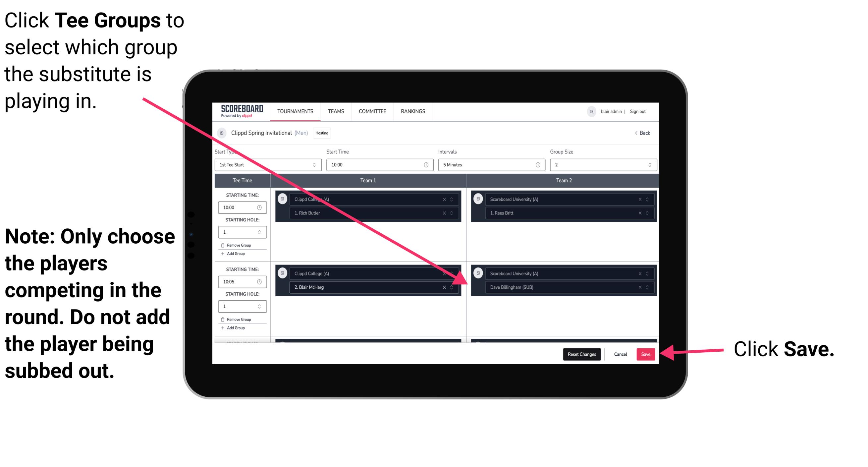The width and height of the screenshot is (868, 467).
Task: Click Save button to confirm changes
Action: 646,354
